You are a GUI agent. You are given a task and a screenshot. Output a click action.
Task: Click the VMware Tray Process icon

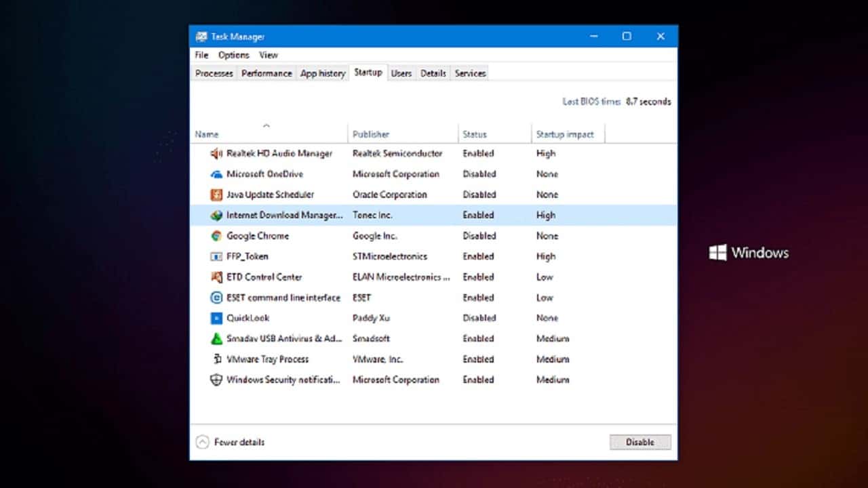pyautogui.click(x=216, y=359)
